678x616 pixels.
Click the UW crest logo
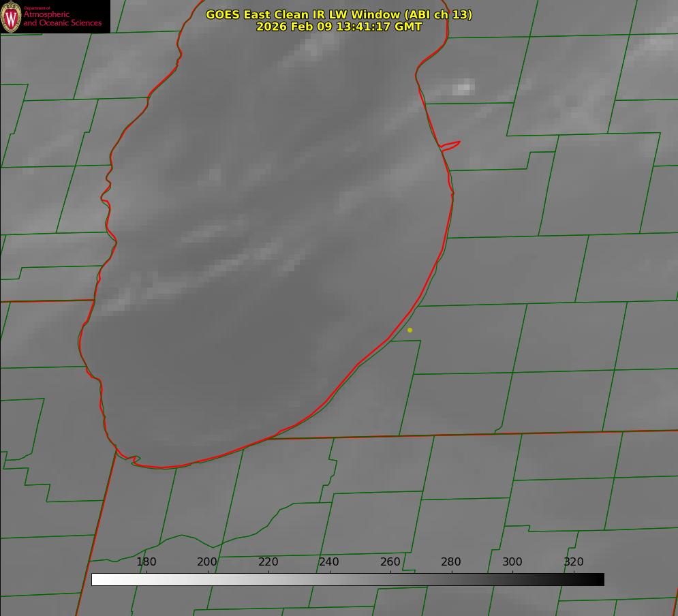(x=12, y=16)
